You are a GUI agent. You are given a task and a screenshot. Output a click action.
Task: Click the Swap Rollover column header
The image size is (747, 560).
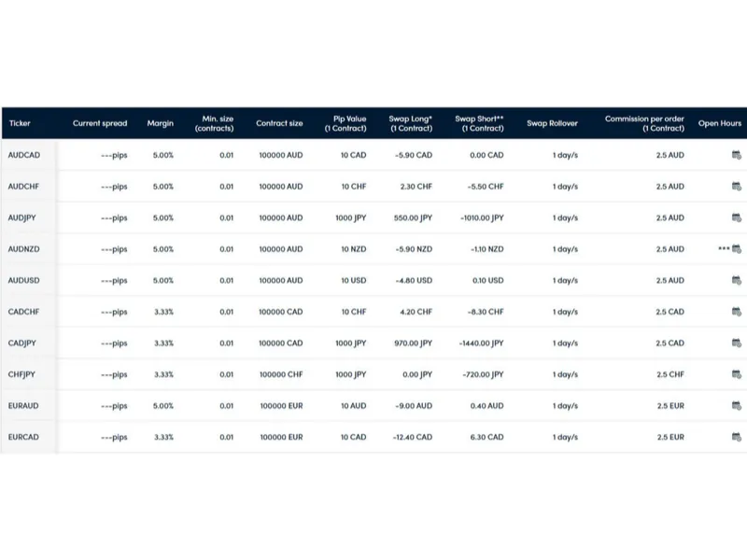coord(552,123)
